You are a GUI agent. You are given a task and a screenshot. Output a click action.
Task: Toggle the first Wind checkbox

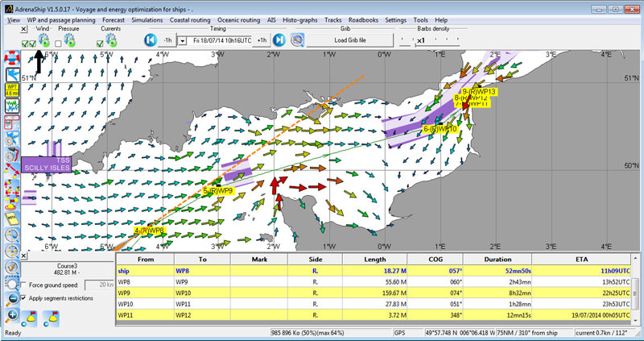25,44
